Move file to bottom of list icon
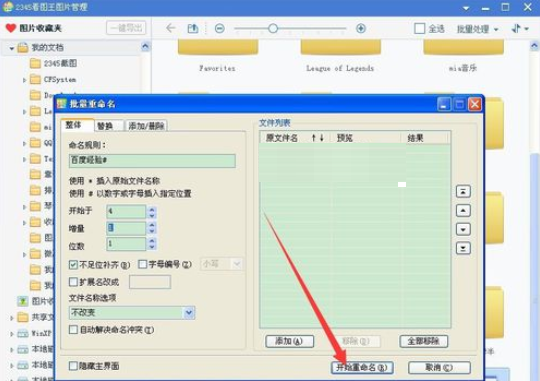 click(x=463, y=248)
